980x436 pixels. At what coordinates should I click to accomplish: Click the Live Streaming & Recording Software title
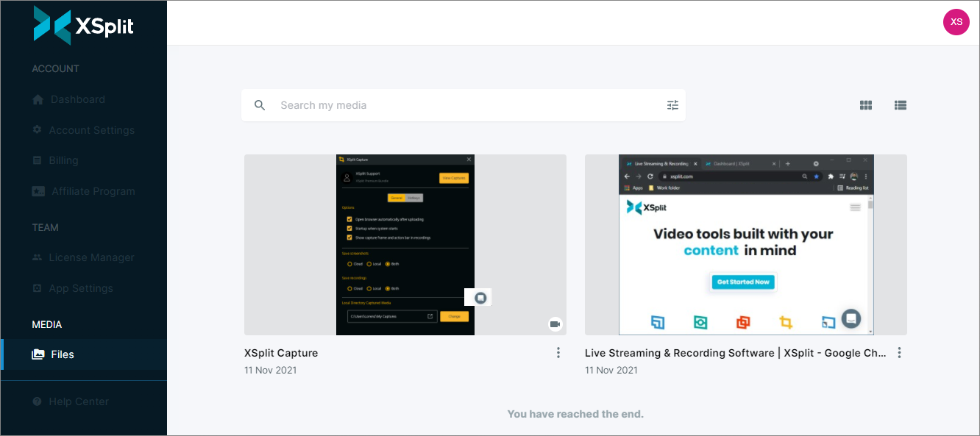point(736,353)
